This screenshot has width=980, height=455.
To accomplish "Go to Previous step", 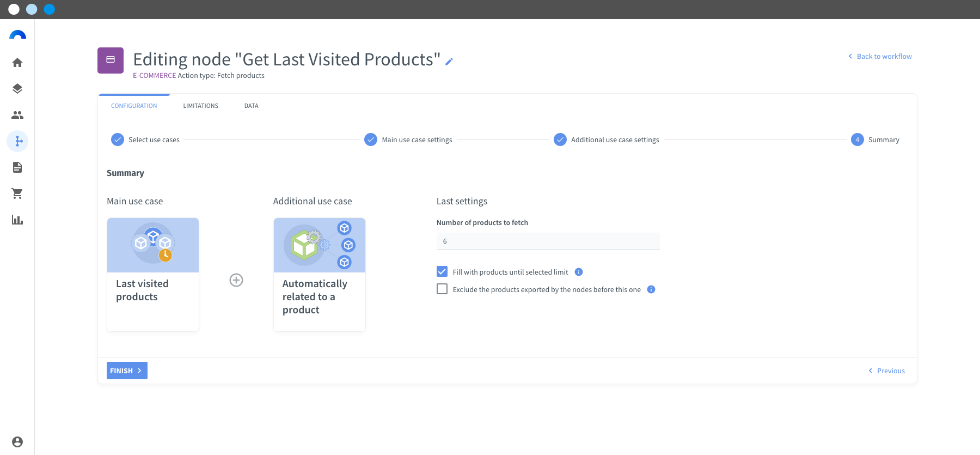I will pos(886,371).
